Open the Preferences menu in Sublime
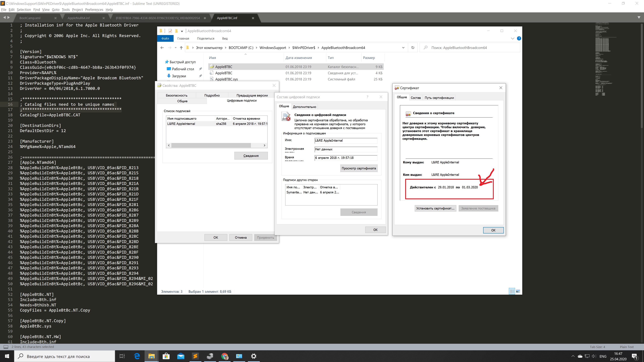 pyautogui.click(x=94, y=10)
